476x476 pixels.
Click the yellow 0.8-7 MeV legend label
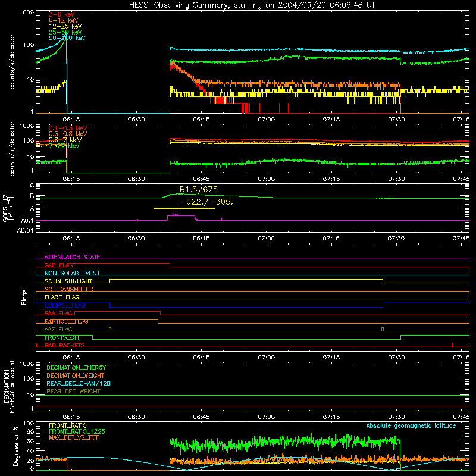(65, 140)
